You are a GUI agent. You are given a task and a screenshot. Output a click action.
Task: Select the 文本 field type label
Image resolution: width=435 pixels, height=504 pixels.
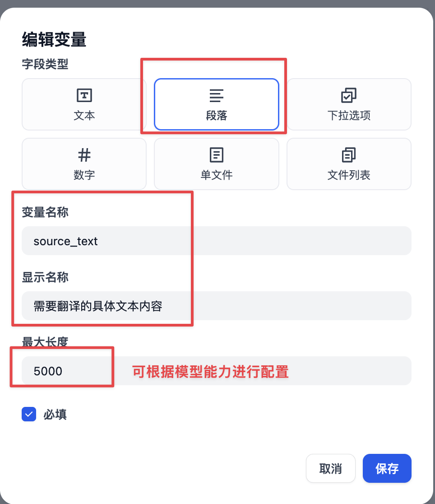[84, 116]
